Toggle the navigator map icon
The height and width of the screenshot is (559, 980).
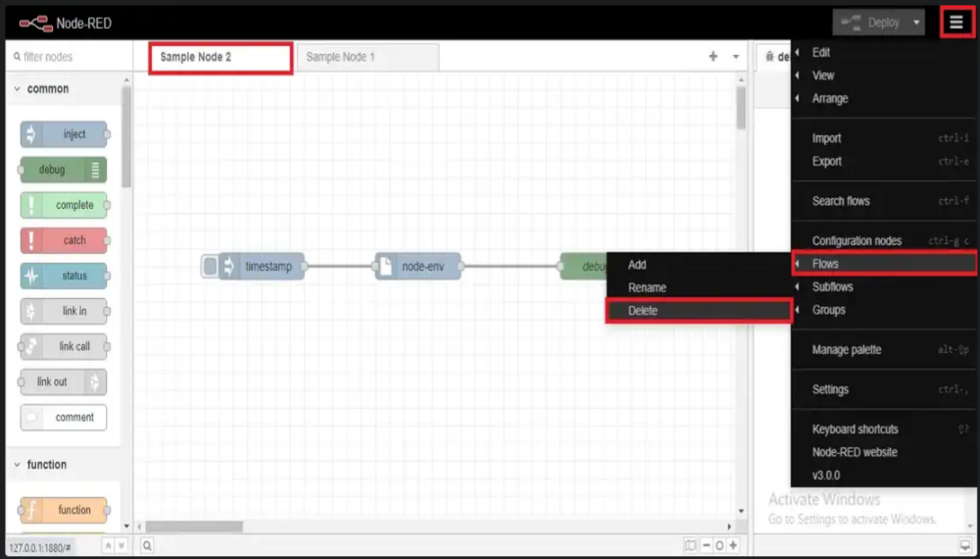click(690, 546)
